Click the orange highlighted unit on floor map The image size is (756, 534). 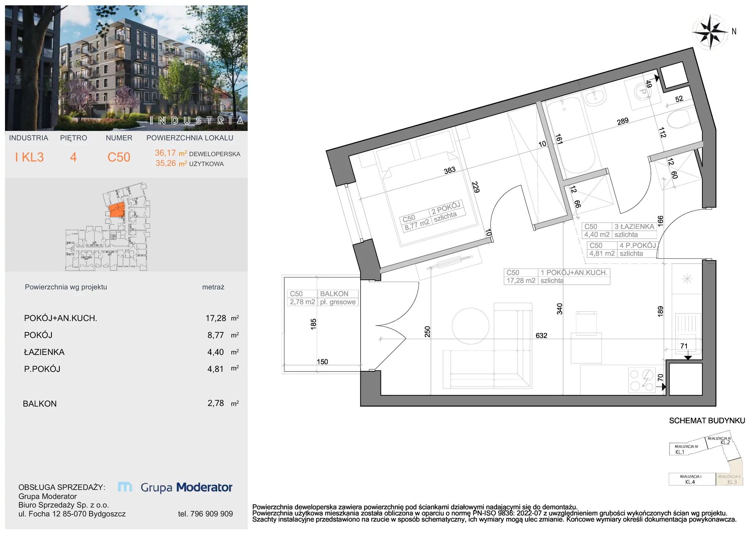point(117,210)
